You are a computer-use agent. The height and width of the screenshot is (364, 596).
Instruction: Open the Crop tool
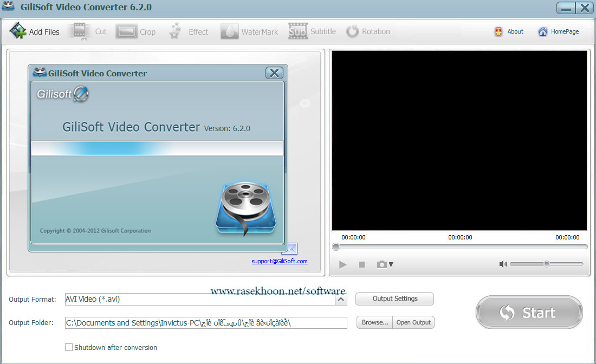click(x=135, y=31)
